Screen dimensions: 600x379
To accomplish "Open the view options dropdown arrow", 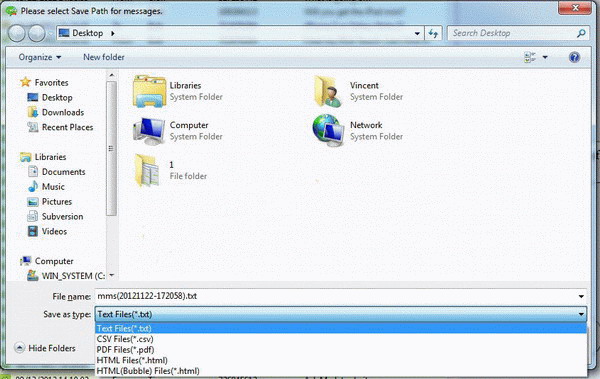I will [x=545, y=57].
